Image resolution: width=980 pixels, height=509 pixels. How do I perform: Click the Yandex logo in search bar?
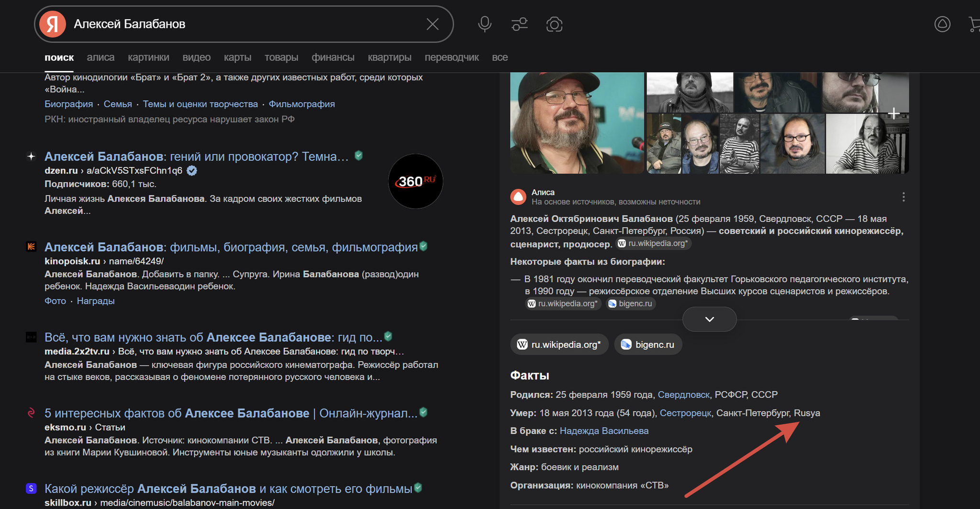click(x=53, y=24)
